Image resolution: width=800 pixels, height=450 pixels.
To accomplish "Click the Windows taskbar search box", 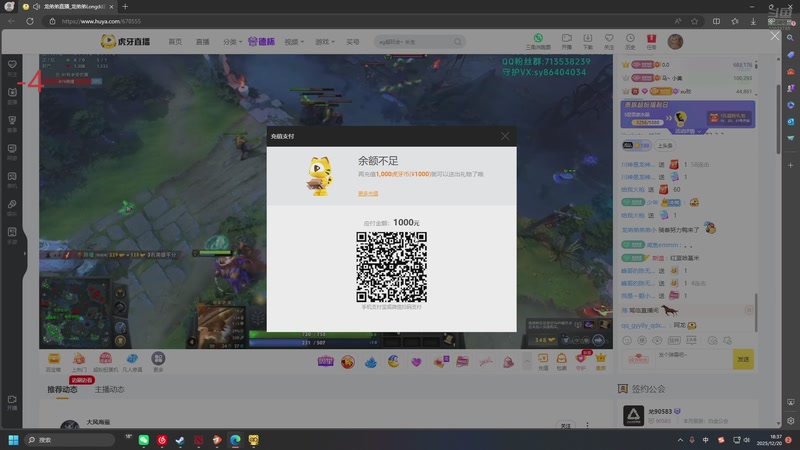I will [69, 440].
